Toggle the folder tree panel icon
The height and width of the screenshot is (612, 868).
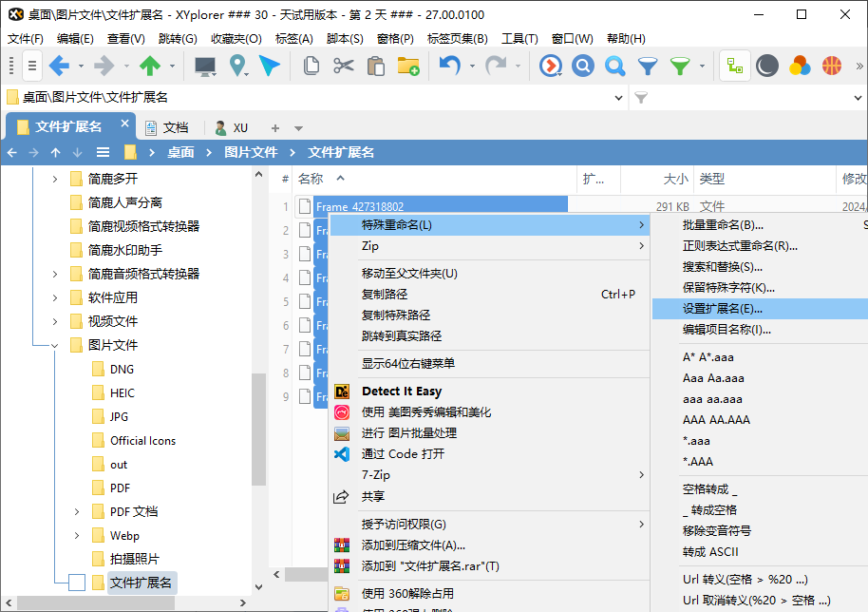(x=734, y=66)
